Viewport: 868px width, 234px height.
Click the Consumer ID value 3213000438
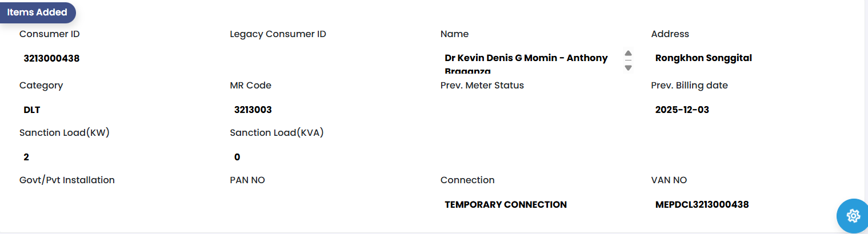point(51,58)
